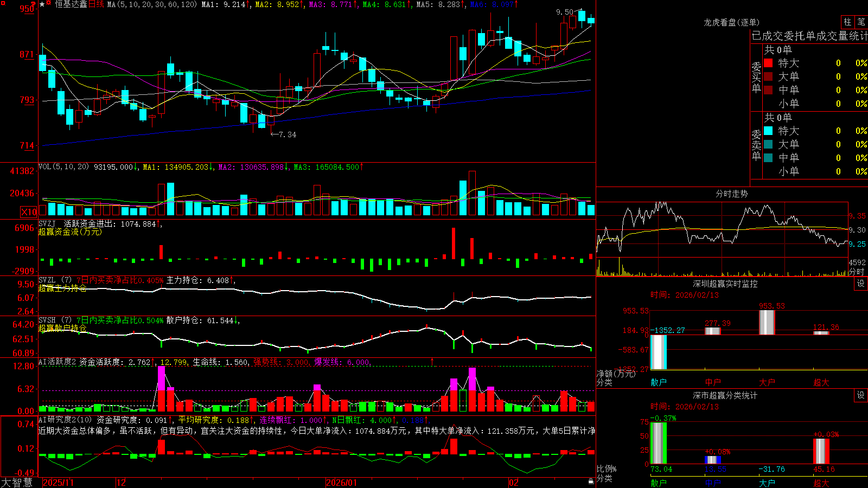Click the 4592 volume value in intraday chart
Screen dimensions: 868x488
(x=857, y=262)
